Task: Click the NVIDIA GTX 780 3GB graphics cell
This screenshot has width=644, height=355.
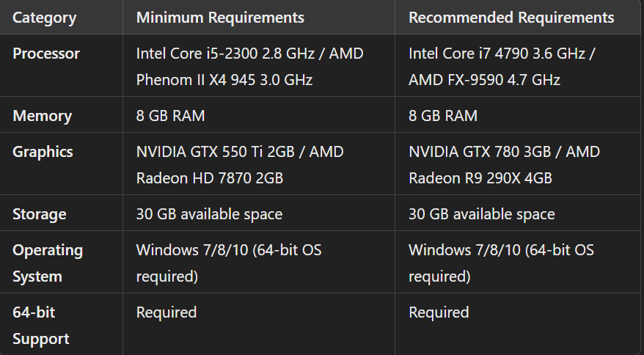Action: (x=504, y=164)
